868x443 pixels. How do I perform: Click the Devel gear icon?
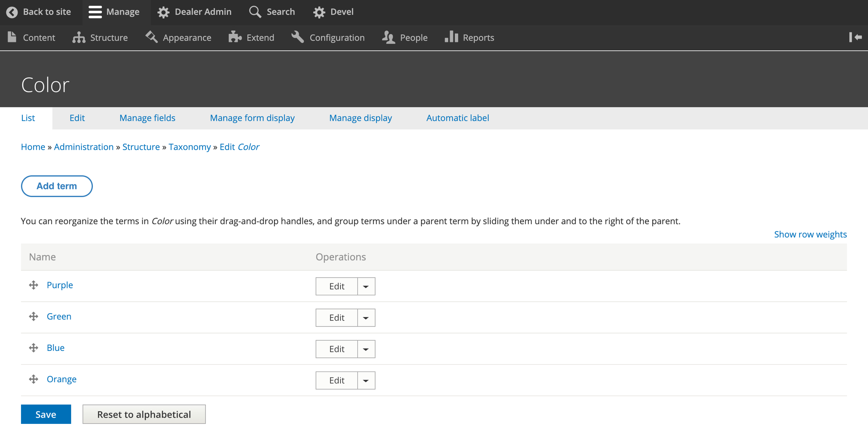pyautogui.click(x=319, y=12)
